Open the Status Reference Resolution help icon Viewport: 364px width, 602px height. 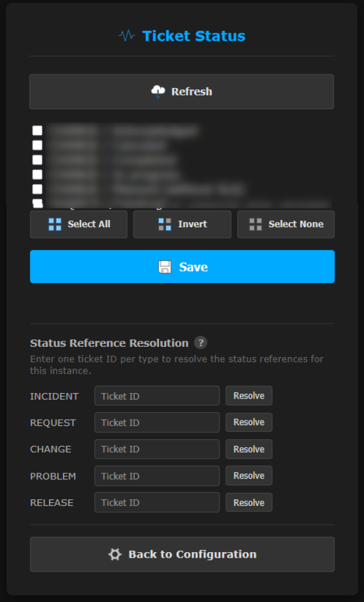[x=200, y=343]
